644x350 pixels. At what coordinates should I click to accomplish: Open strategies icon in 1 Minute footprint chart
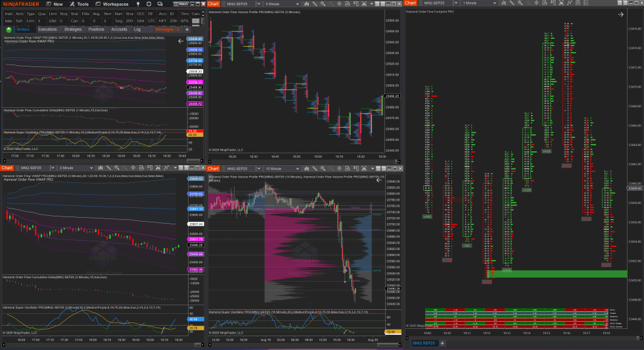[x=578, y=3]
